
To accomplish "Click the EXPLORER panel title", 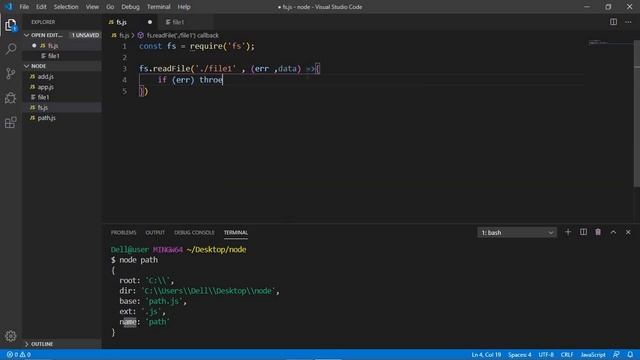I will (x=43, y=22).
